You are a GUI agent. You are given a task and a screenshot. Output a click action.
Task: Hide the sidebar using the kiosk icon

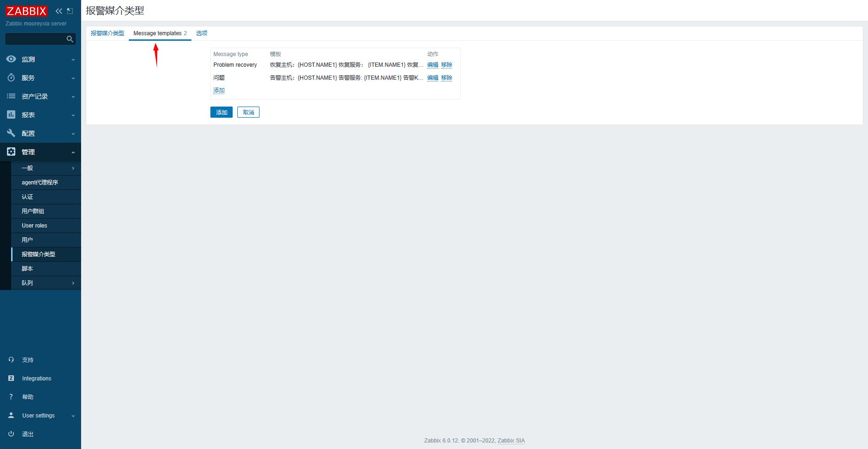tap(70, 11)
